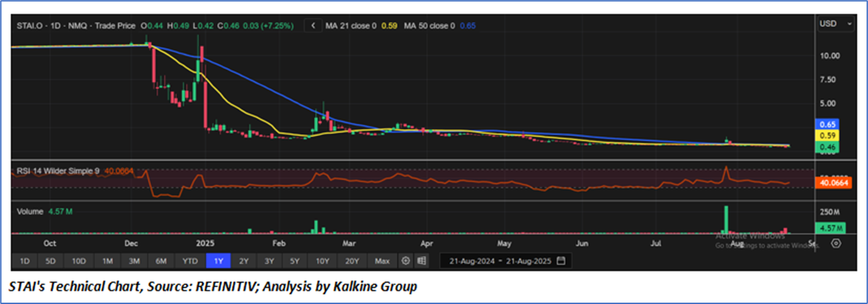This screenshot has height=304, width=868.
Task: Click the yellow 0.59 MA 21 price tag
Action: 826,135
